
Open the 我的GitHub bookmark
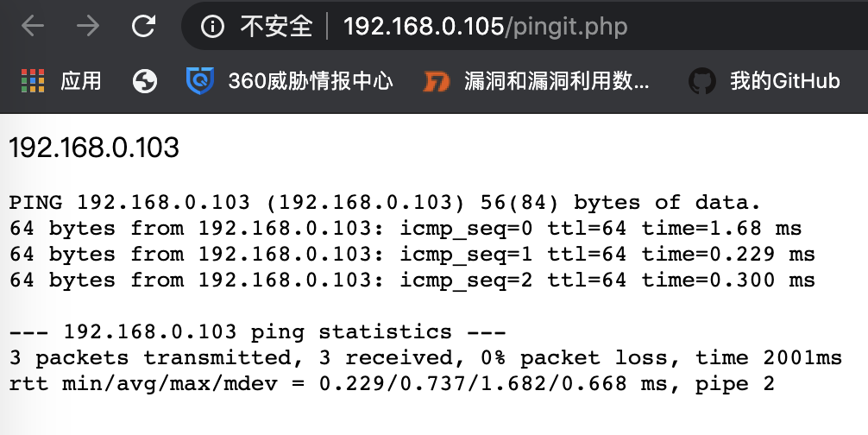point(784,81)
